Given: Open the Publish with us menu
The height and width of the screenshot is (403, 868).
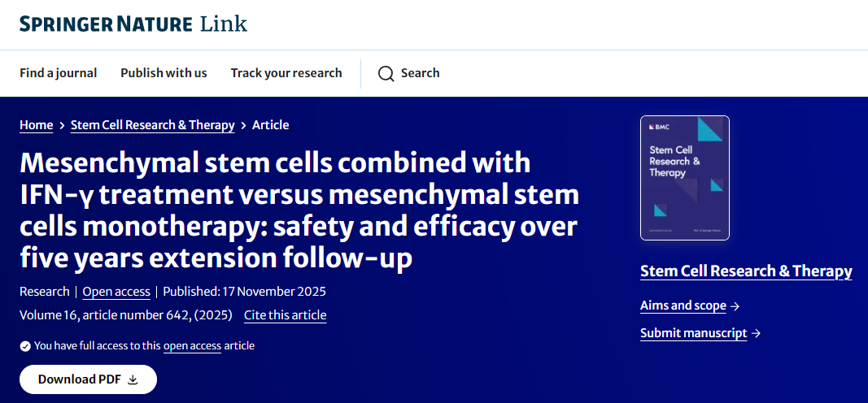Looking at the screenshot, I should pyautogui.click(x=164, y=73).
